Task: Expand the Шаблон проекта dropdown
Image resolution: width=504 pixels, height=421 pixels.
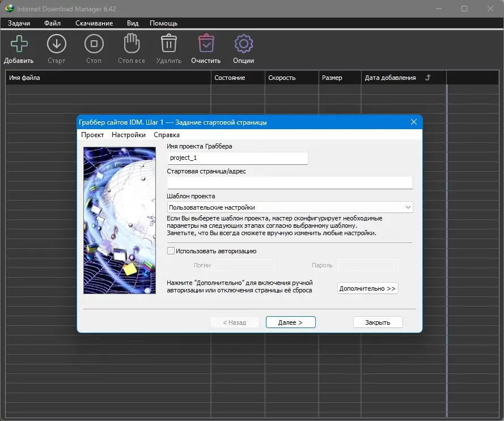Action: click(290, 207)
